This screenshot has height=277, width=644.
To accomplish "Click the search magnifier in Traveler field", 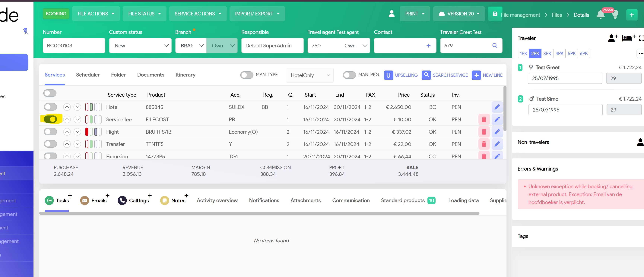I will 494,46.
